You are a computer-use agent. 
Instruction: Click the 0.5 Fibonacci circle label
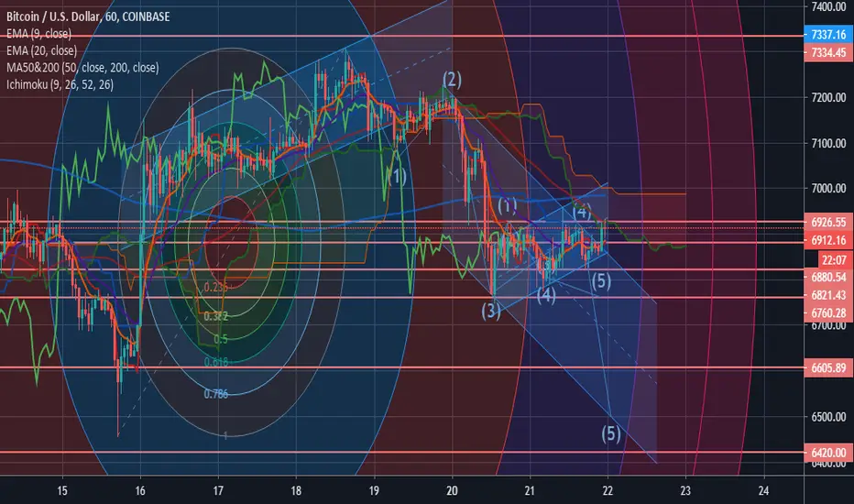[x=221, y=339]
